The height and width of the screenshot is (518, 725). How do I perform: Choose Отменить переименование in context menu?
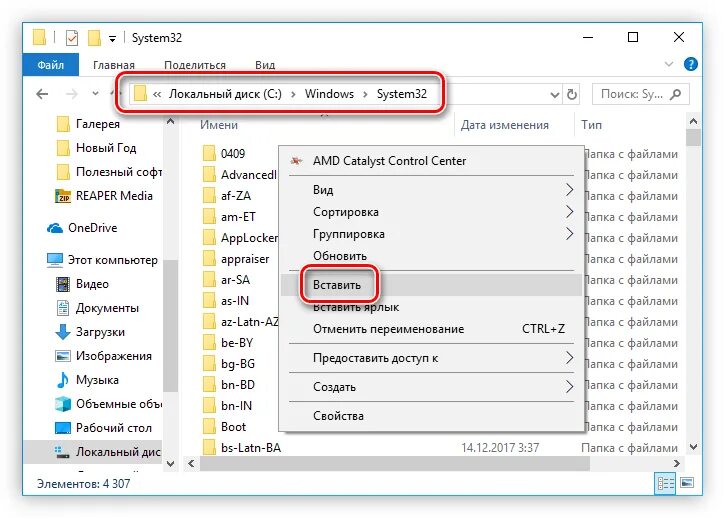pyautogui.click(x=431, y=329)
